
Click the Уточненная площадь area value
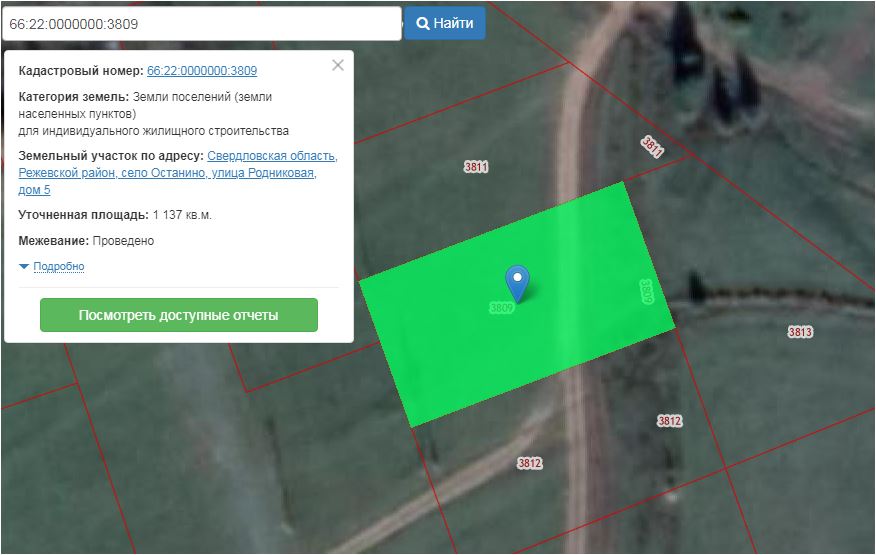tap(182, 215)
